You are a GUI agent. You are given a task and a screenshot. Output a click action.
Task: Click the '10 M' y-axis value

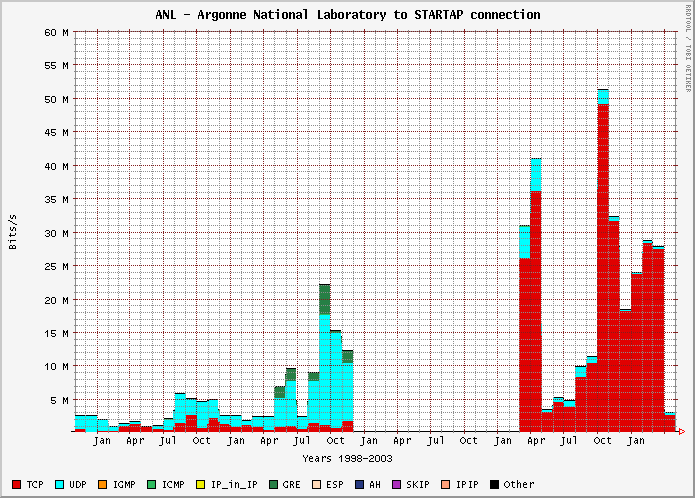point(56,366)
